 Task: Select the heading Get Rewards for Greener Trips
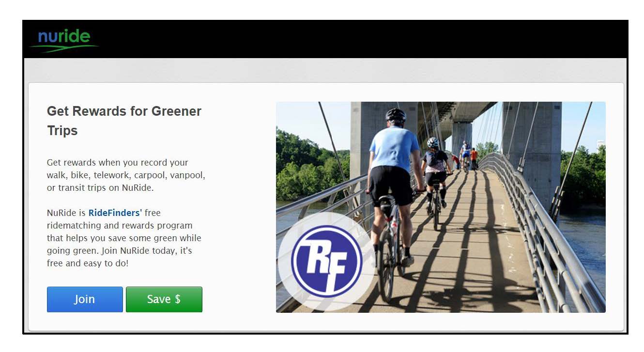point(124,121)
